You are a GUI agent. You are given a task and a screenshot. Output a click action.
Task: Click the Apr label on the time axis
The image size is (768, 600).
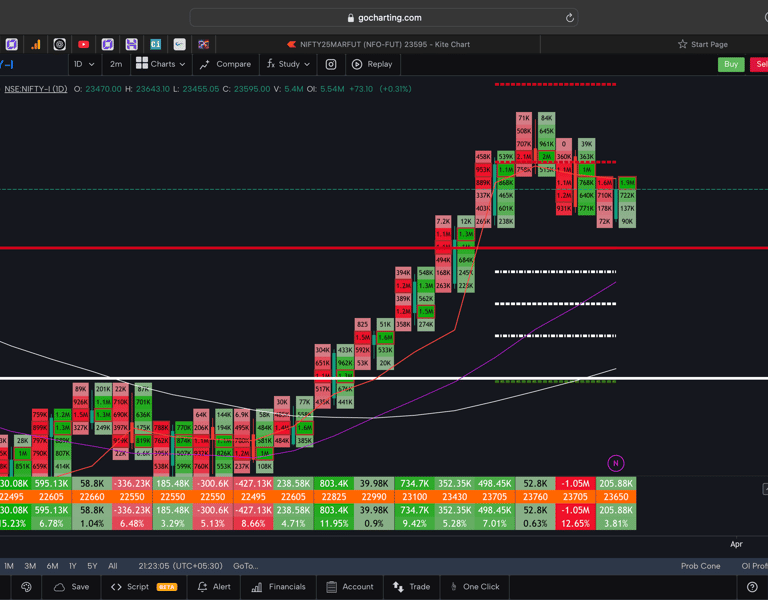[736, 544]
